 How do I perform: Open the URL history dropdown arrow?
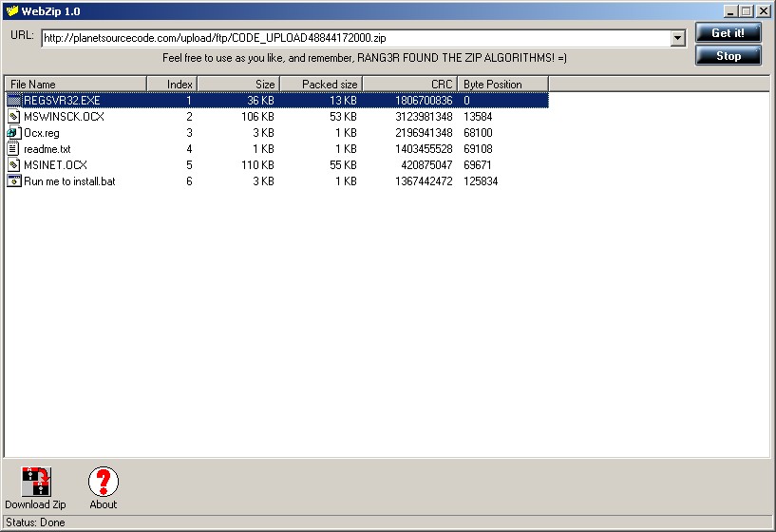(677, 38)
